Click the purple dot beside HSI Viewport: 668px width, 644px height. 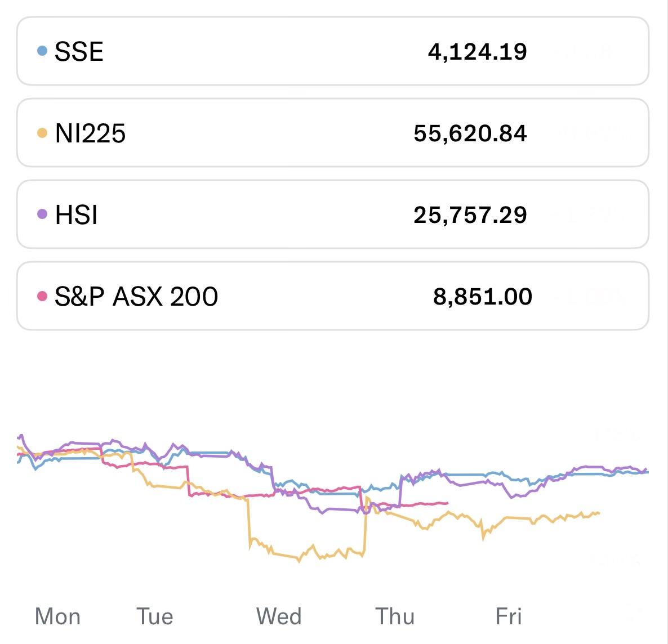[42, 214]
